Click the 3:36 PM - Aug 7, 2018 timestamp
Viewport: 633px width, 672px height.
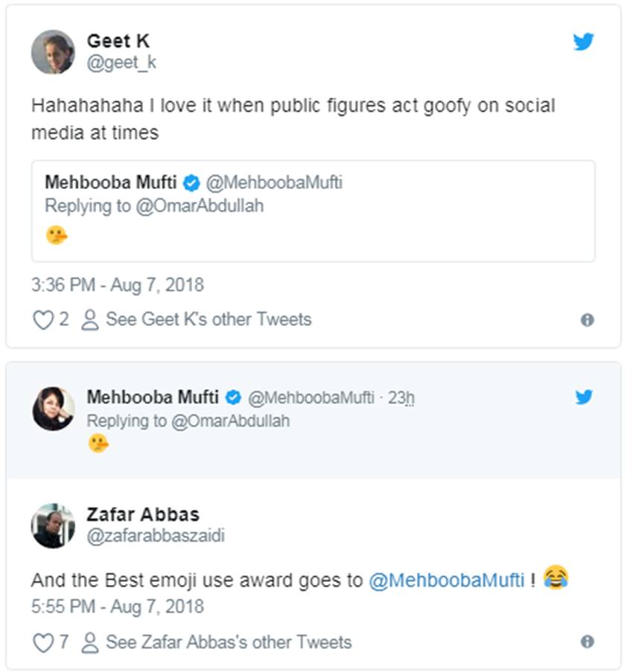[x=117, y=285]
